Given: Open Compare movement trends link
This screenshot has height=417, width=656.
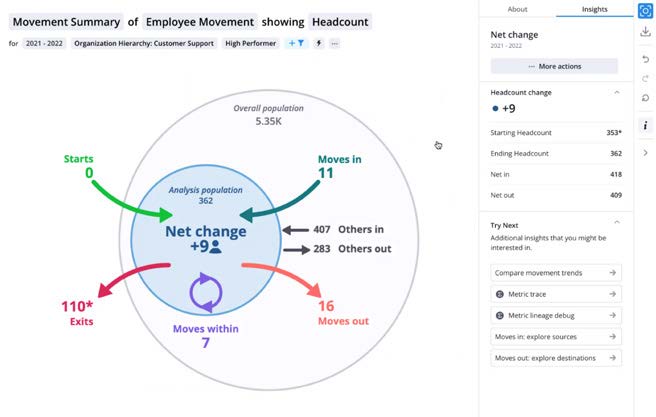Looking at the screenshot, I should point(556,273).
